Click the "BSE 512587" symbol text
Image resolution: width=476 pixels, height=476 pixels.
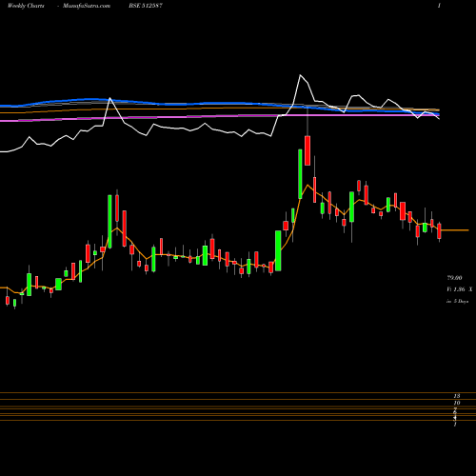(x=146, y=6)
